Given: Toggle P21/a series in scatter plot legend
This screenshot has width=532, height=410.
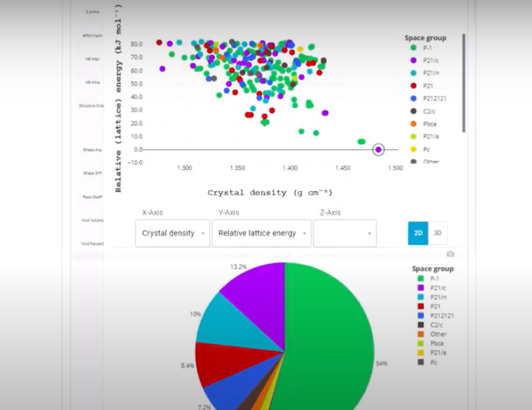Looking at the screenshot, I should click(x=425, y=137).
